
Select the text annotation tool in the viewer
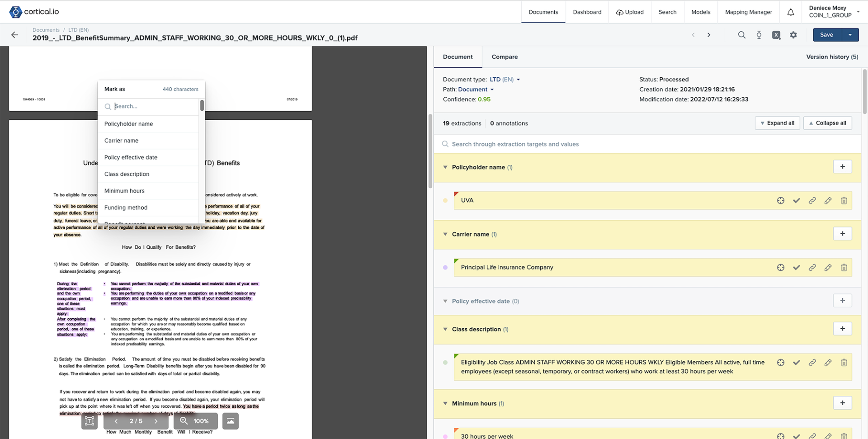(89, 421)
